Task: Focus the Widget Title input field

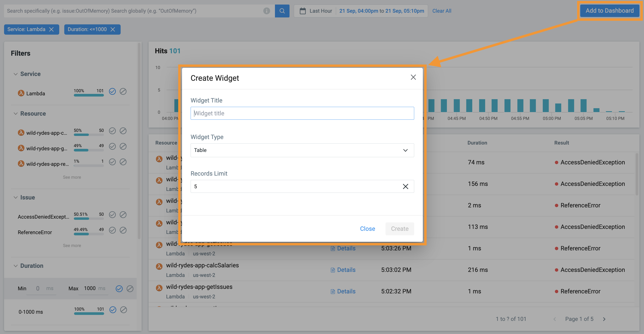Action: (302, 113)
